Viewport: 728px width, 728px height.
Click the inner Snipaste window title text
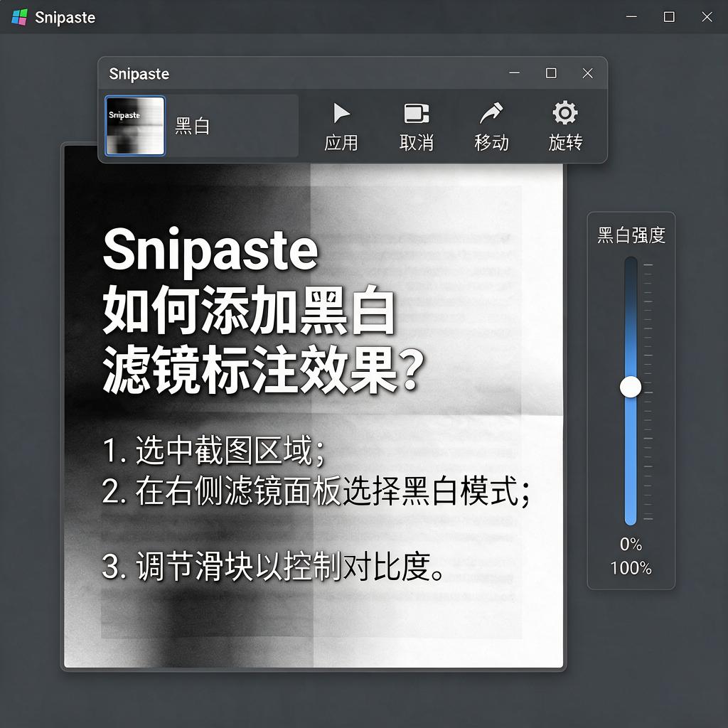click(x=139, y=74)
